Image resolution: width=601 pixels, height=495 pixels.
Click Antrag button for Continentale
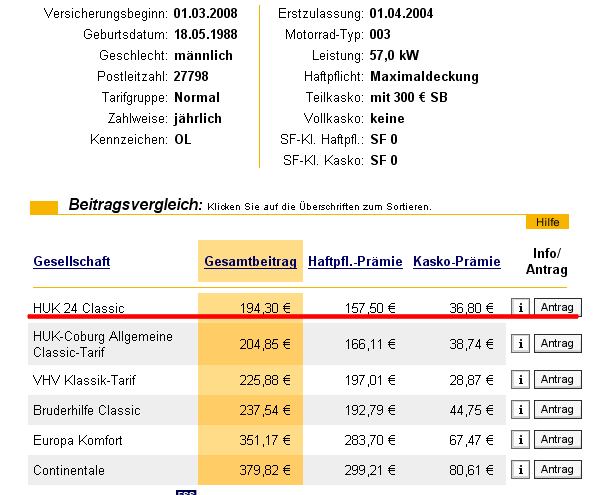[x=558, y=469]
